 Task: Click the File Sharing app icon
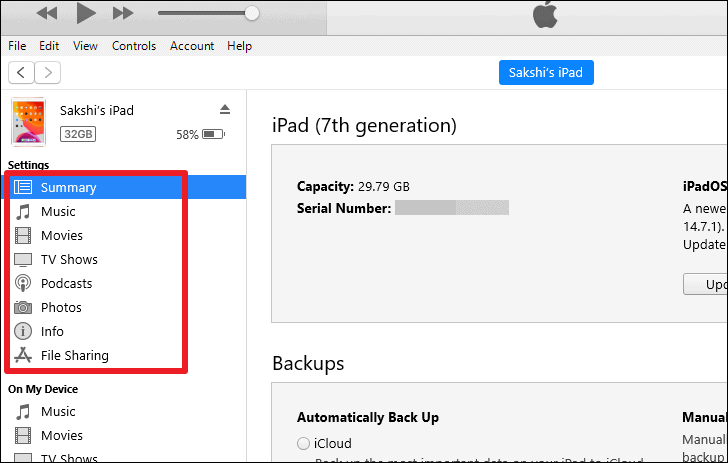pos(23,355)
